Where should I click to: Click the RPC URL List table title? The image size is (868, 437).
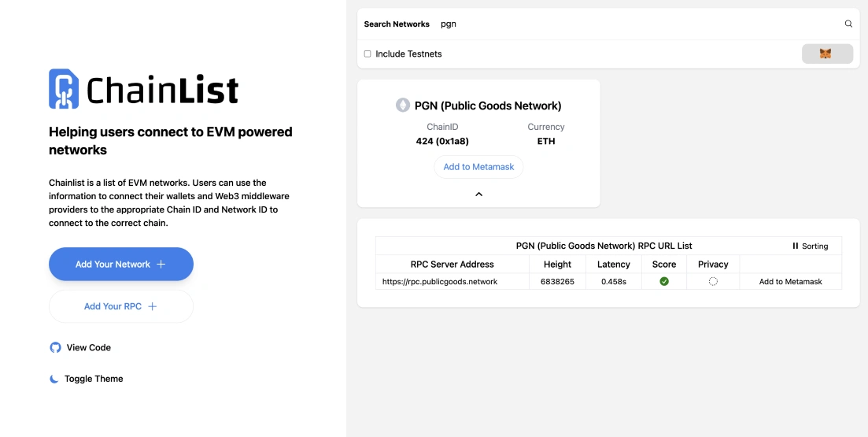[604, 246]
